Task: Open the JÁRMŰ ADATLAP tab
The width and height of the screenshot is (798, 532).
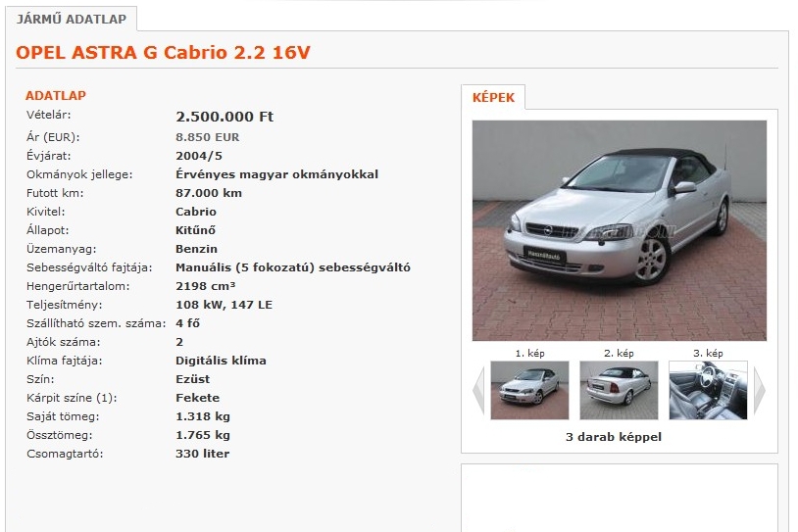Action: point(72,19)
